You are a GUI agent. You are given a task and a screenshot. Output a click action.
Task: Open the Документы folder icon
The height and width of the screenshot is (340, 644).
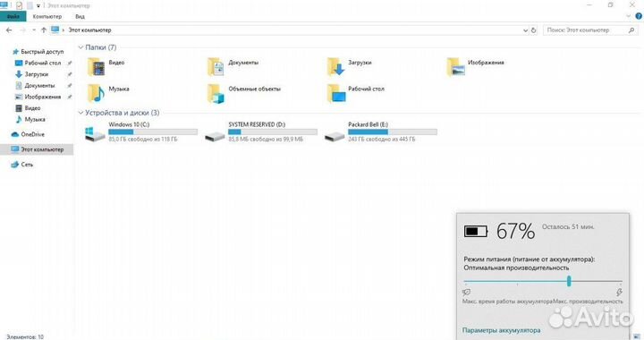tap(216, 67)
